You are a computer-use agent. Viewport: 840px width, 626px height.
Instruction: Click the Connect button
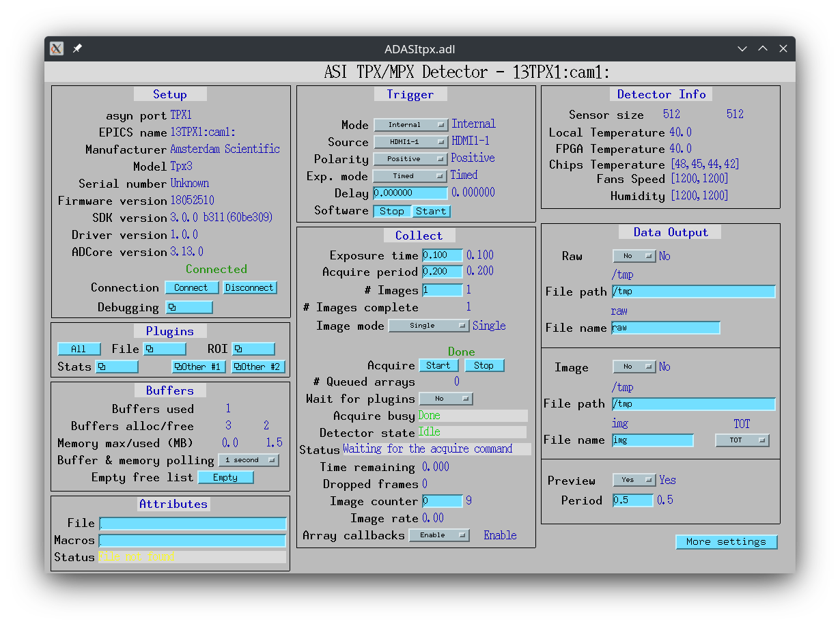click(x=192, y=288)
